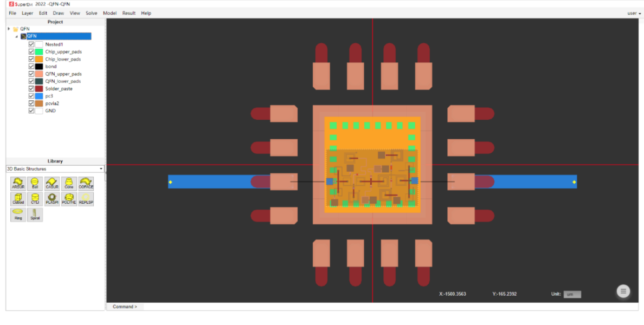This screenshot has width=644, height=325.
Task: Expand the top-level QFN folder
Action: (x=9, y=29)
